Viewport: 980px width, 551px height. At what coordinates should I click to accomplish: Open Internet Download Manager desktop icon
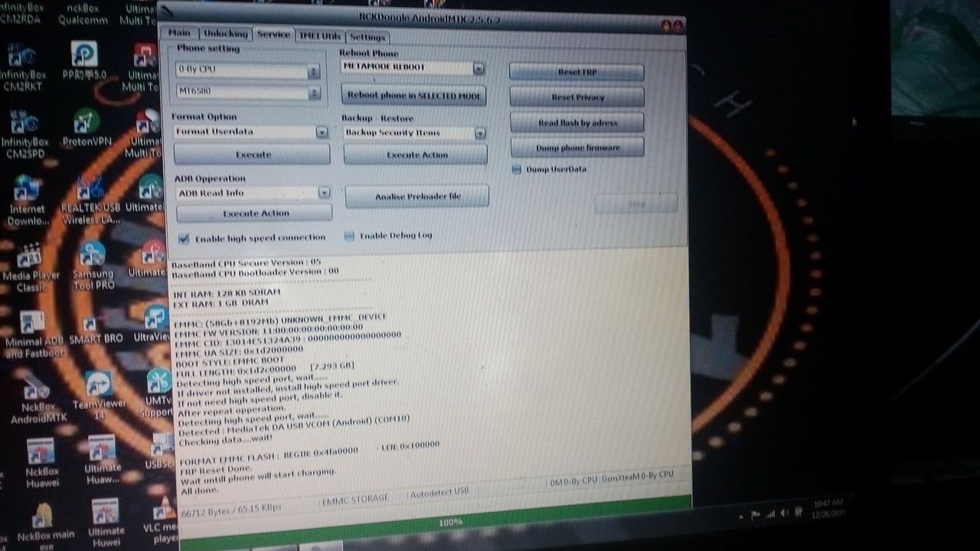(28, 201)
